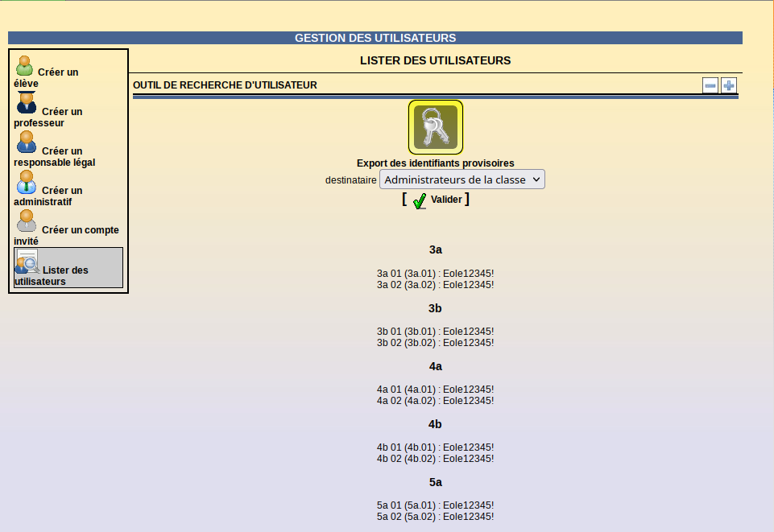Screen dimensions: 774x532
Task: Click the line 3b 02 (3b.02) : Eole12345!
Action: click(x=436, y=343)
